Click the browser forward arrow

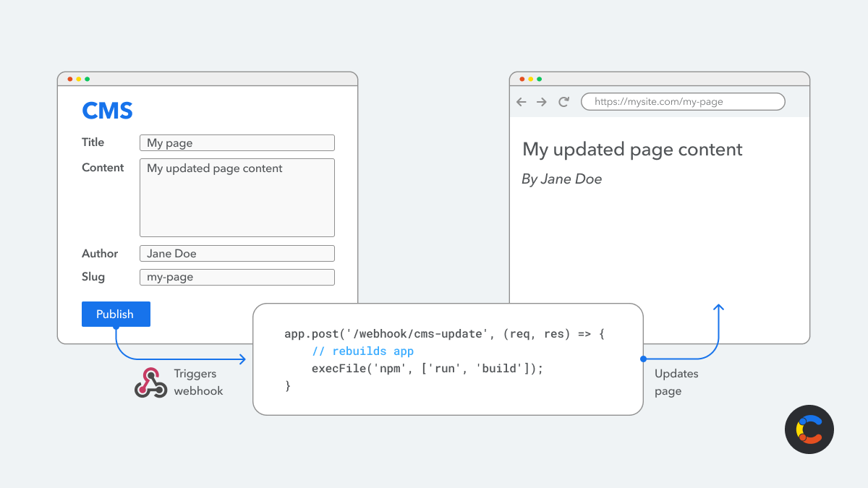542,102
